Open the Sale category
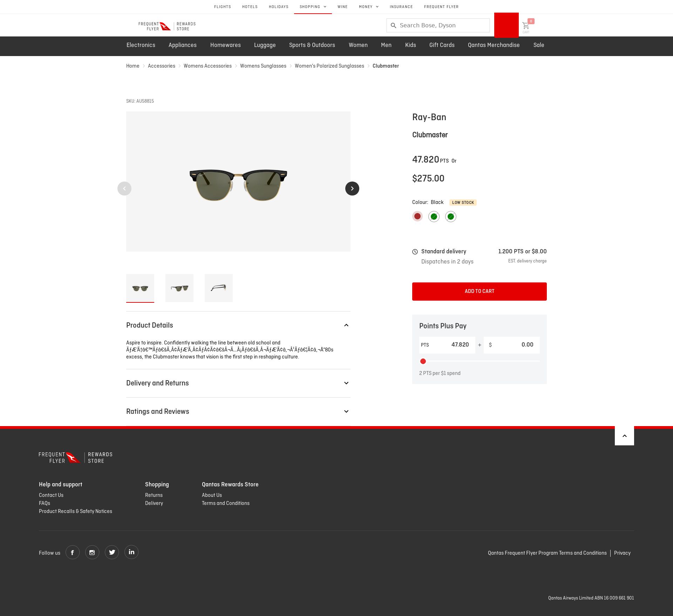The width and height of the screenshot is (673, 616). pos(539,45)
